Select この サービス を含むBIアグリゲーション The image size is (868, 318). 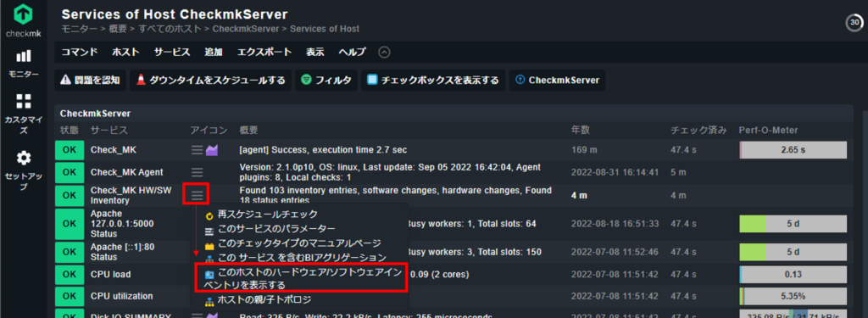click(302, 258)
